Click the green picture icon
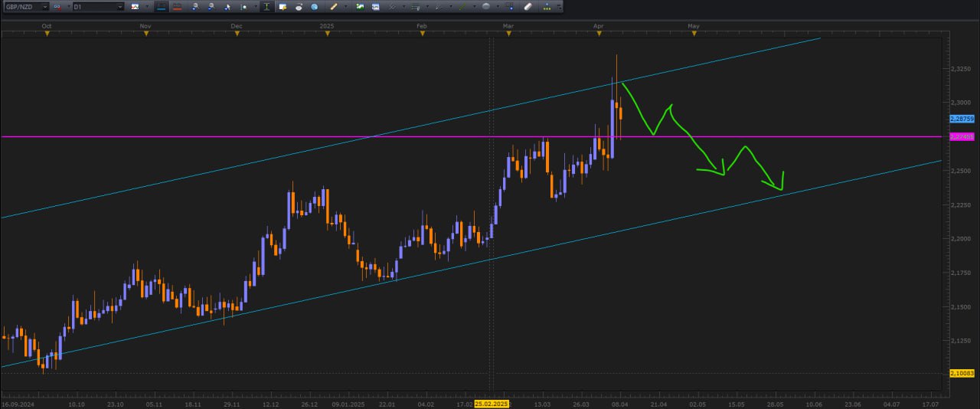The width and height of the screenshot is (980, 409). [360, 7]
